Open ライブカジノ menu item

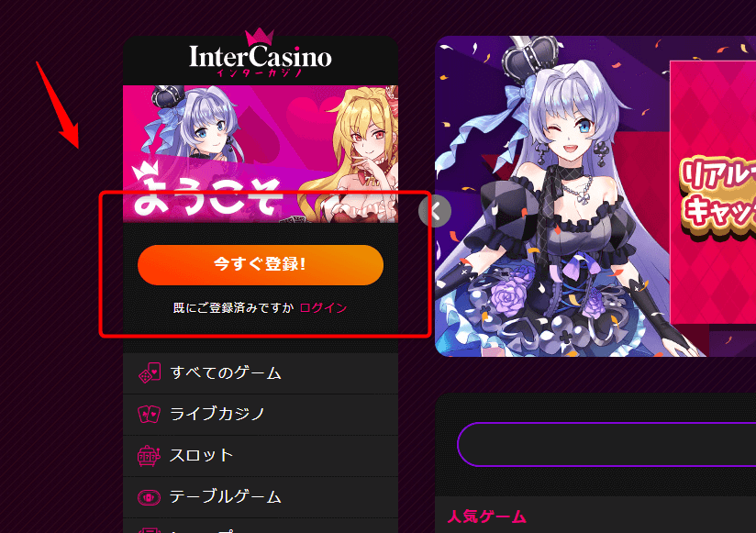[261, 415]
